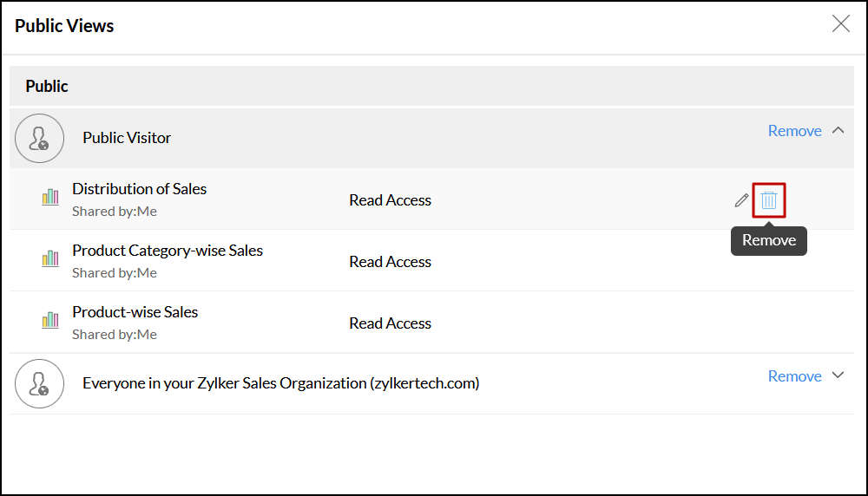Click Read Access for Product Category-wise Sales
The height and width of the screenshot is (496, 868).
click(x=390, y=262)
